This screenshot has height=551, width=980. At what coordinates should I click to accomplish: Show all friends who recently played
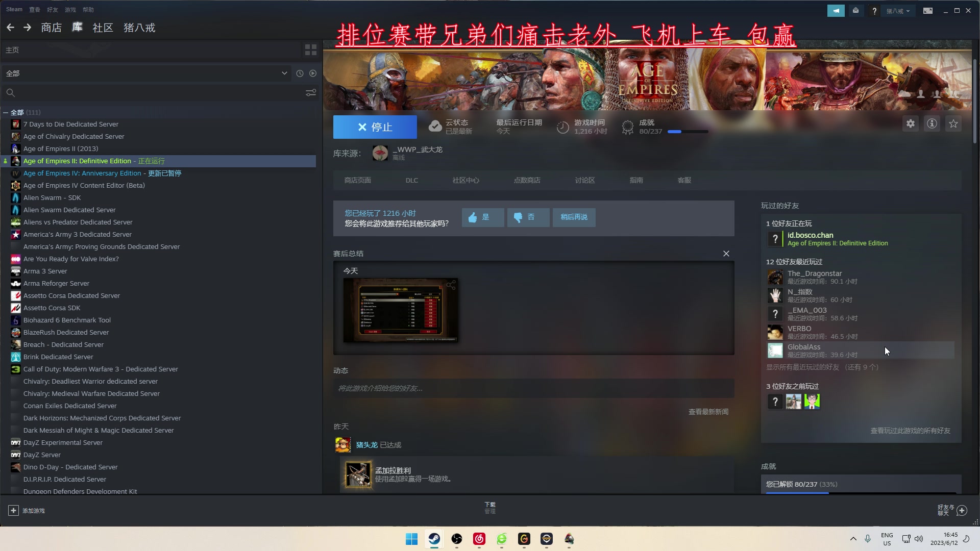(822, 367)
